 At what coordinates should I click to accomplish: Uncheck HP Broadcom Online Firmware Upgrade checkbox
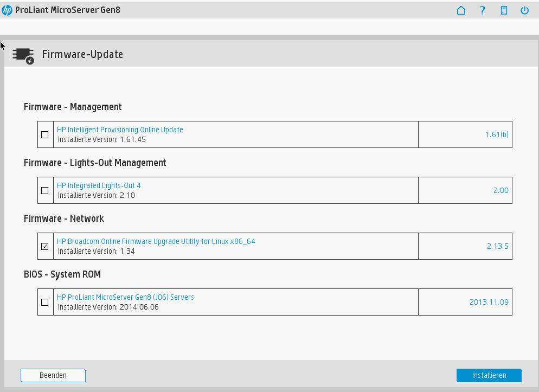pos(44,246)
